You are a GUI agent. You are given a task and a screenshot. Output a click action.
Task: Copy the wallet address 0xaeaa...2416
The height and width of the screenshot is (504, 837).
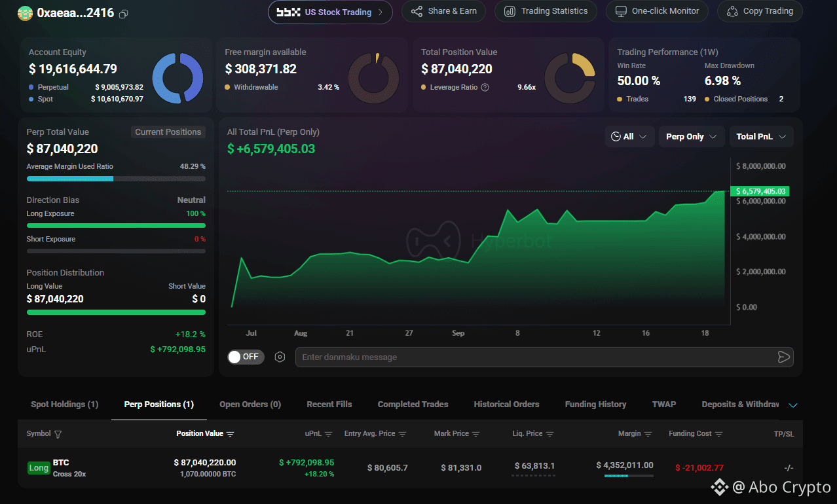124,13
